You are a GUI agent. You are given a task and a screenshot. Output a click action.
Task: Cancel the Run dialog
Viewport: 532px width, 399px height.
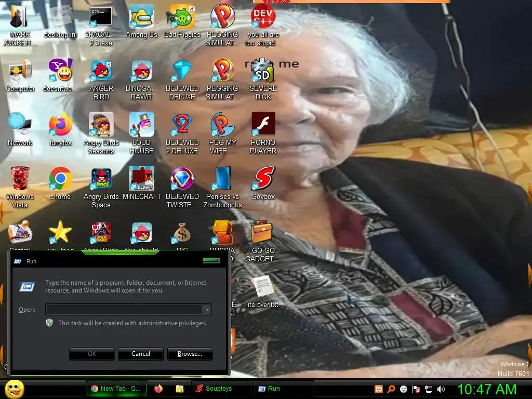click(x=141, y=353)
